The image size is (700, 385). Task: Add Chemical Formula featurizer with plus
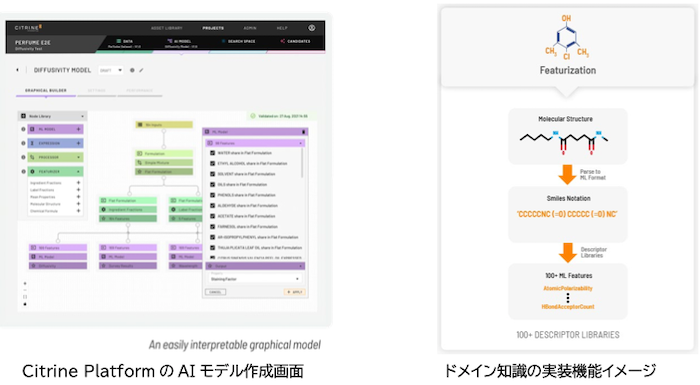click(x=79, y=211)
